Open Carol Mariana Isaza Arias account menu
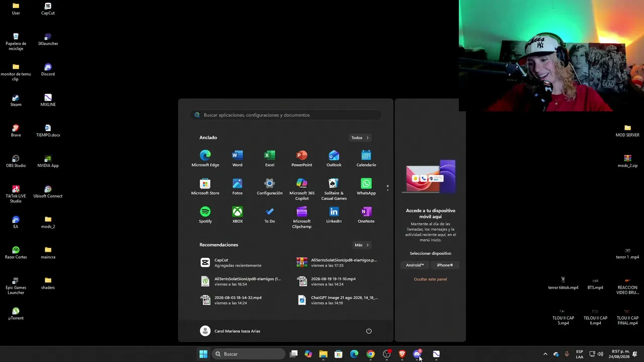644x362 pixels. click(x=230, y=331)
